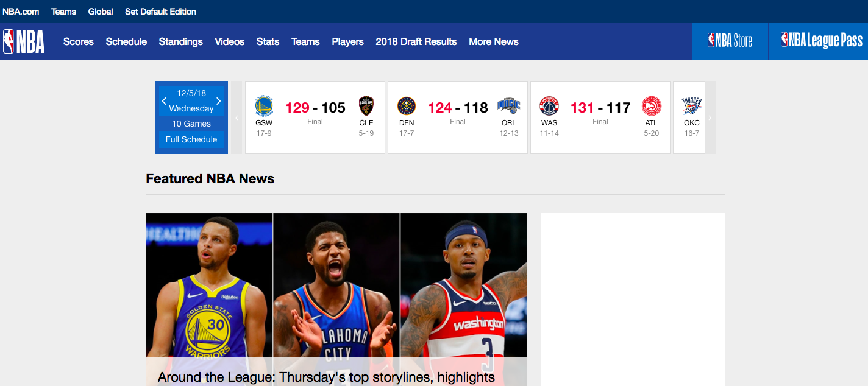The image size is (868, 386).
Task: Open the DEN vs ORL 124-118 final score
Action: (458, 108)
